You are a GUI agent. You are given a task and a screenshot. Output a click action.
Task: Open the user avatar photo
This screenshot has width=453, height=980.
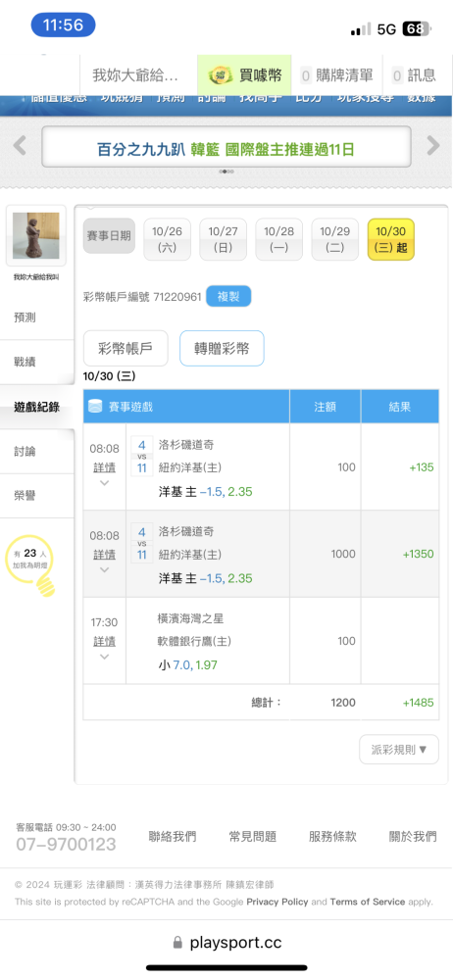point(35,235)
